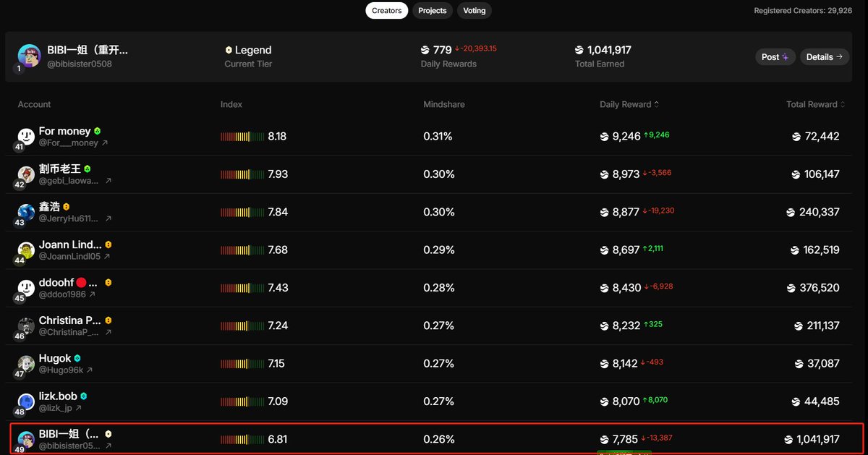Click the external link arrow beside @gebi_laowa...
The height and width of the screenshot is (455, 868).
[109, 181]
